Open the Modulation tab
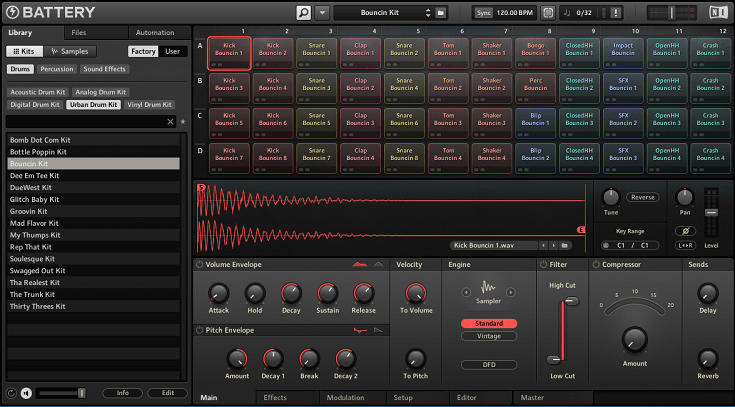This screenshot has width=735, height=407. pos(345,398)
